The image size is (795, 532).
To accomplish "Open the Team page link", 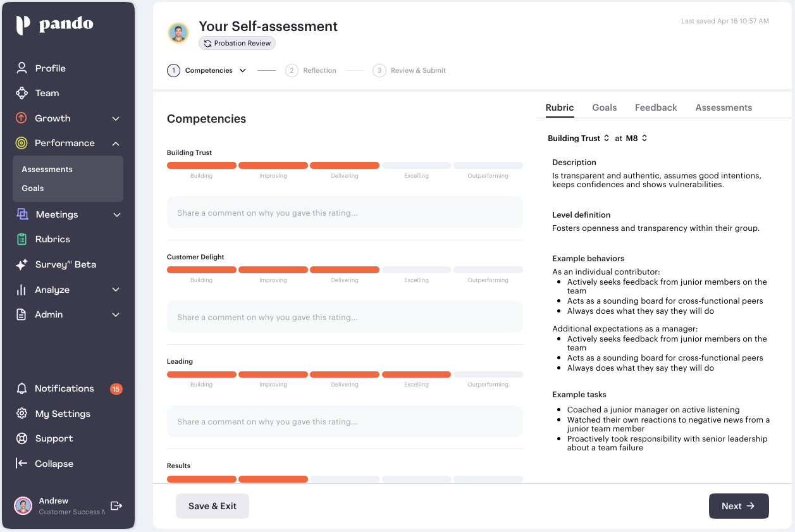I will (x=47, y=93).
